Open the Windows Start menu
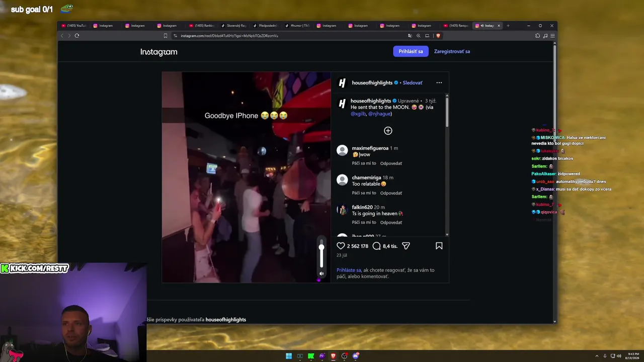Viewport: 644px width, 362px height. [289, 356]
